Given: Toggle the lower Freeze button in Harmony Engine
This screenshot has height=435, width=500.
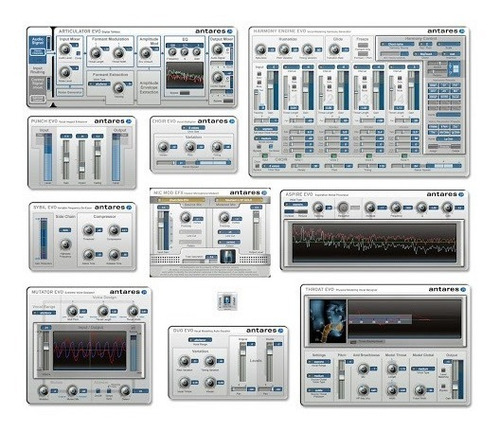Looking at the screenshot, I should point(363,53).
